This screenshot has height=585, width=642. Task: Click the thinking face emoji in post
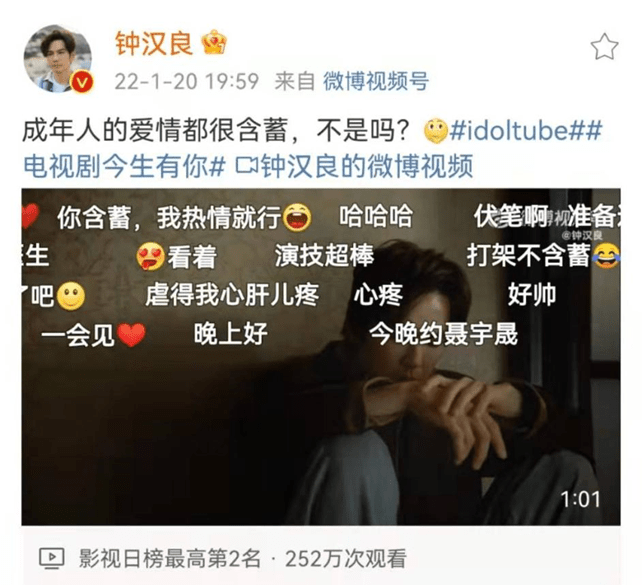tap(436, 131)
